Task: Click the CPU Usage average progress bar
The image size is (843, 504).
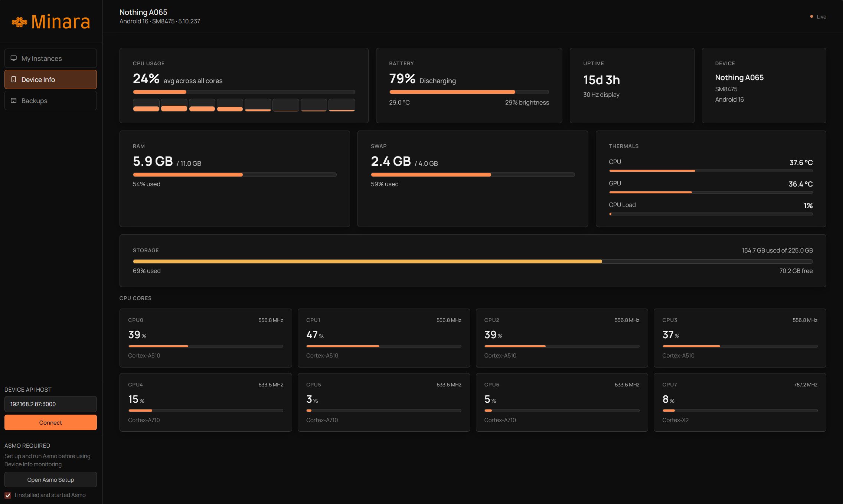Action: 244,92
